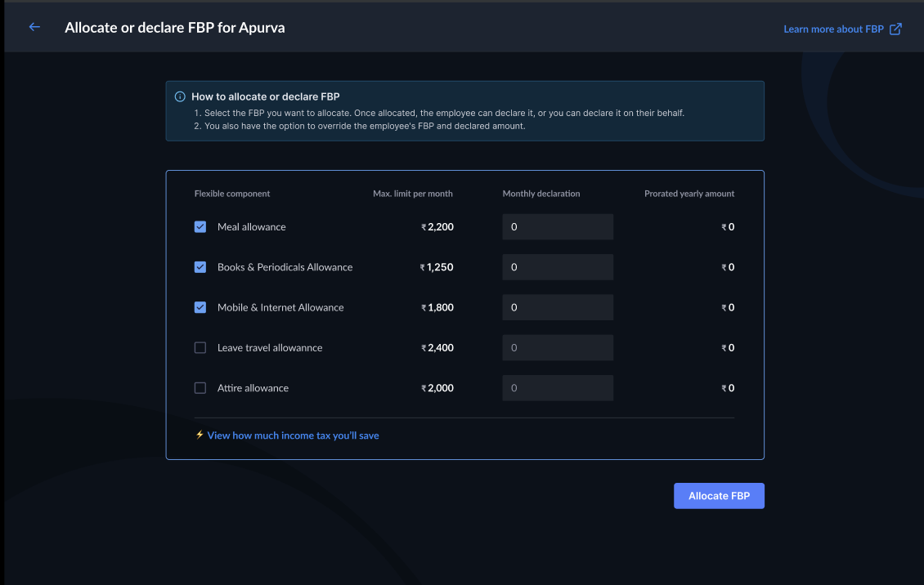Check the Attire allowance checkbox
The height and width of the screenshot is (585, 924).
click(x=200, y=388)
